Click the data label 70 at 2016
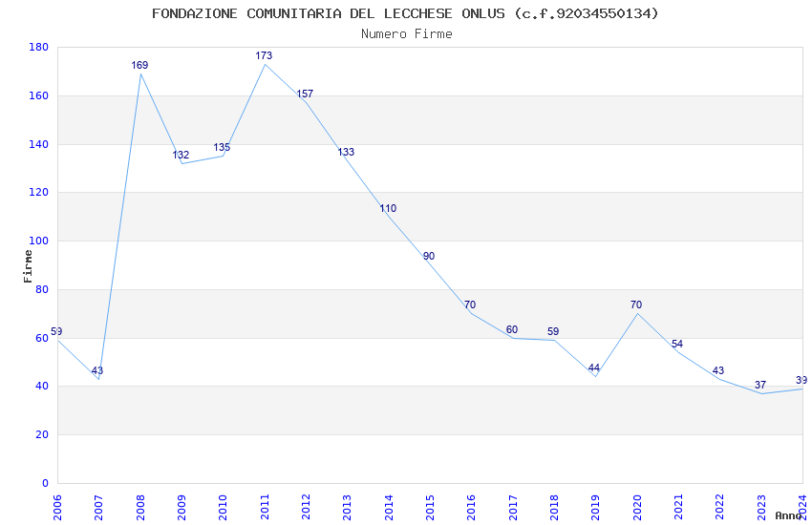The image size is (812, 525). click(x=470, y=304)
